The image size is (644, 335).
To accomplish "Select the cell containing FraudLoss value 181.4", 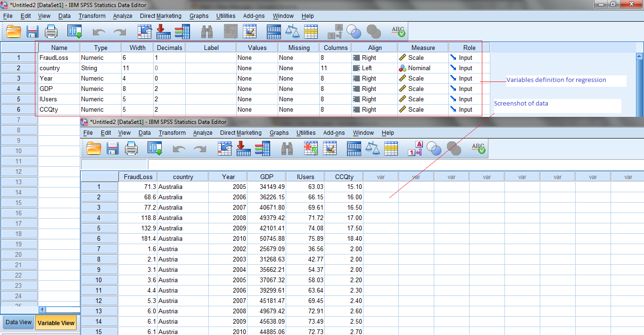I will (x=138, y=238).
